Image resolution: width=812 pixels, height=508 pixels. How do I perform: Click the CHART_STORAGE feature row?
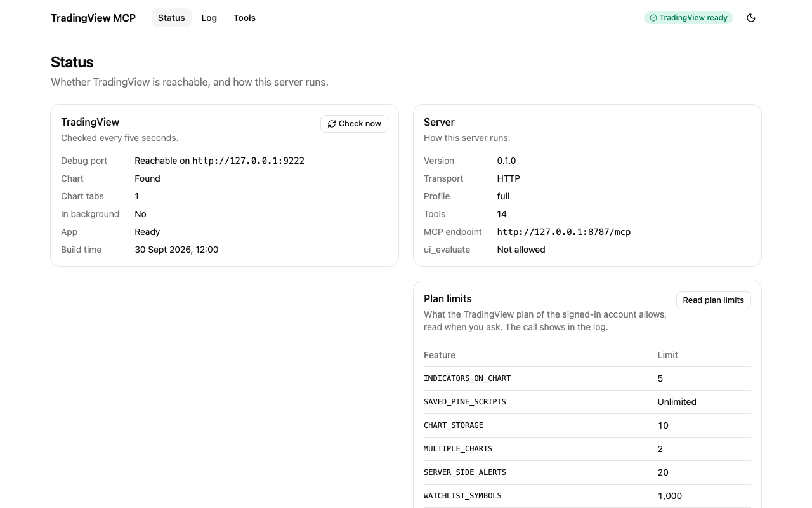[x=587, y=425]
